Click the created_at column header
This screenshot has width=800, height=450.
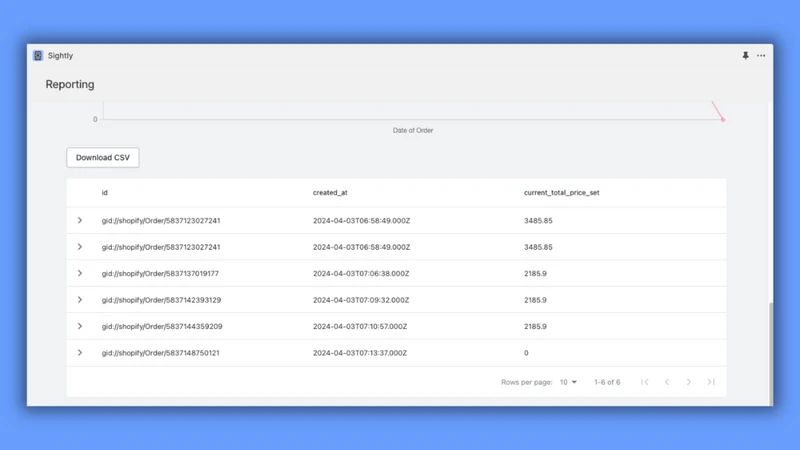tap(330, 193)
